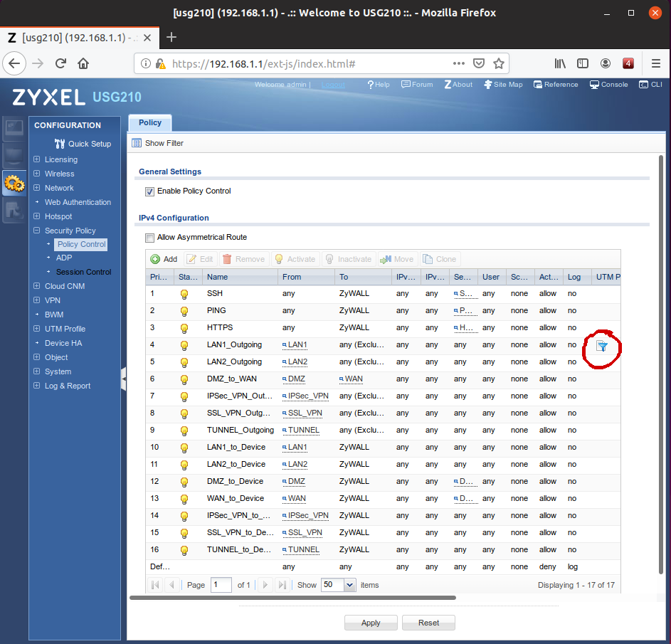Open the Configuration gear sidebar icon
This screenshot has height=644, width=671.
point(14,184)
